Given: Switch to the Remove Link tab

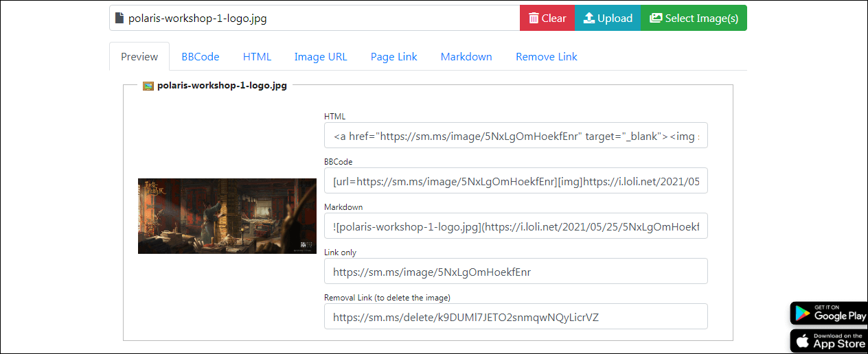Looking at the screenshot, I should (x=546, y=57).
